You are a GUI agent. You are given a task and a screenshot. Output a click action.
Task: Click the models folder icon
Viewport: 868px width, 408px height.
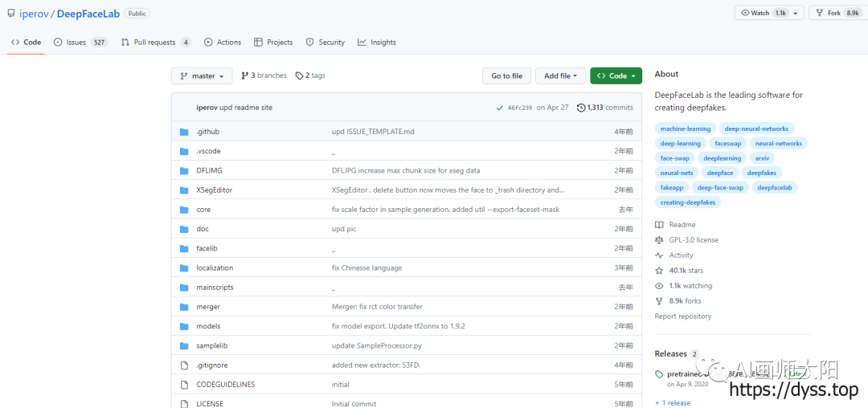pyautogui.click(x=184, y=326)
